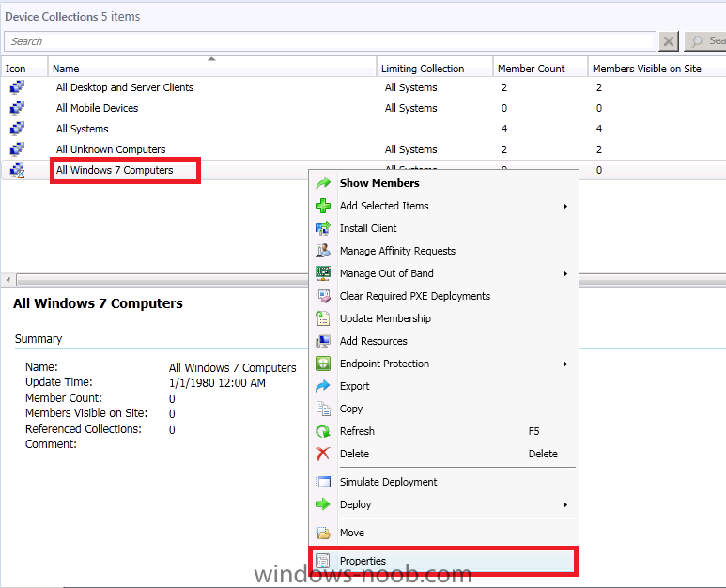
Task: Click the Endpoint Protection shield icon
Action: pyautogui.click(x=323, y=364)
